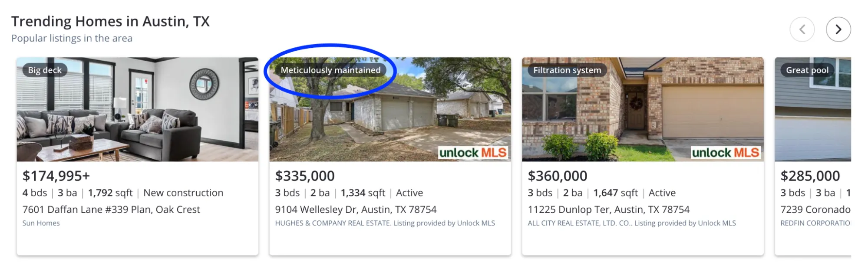Open 11225 Dunlop Ter address link
This screenshot has width=868, height=272.
click(608, 210)
